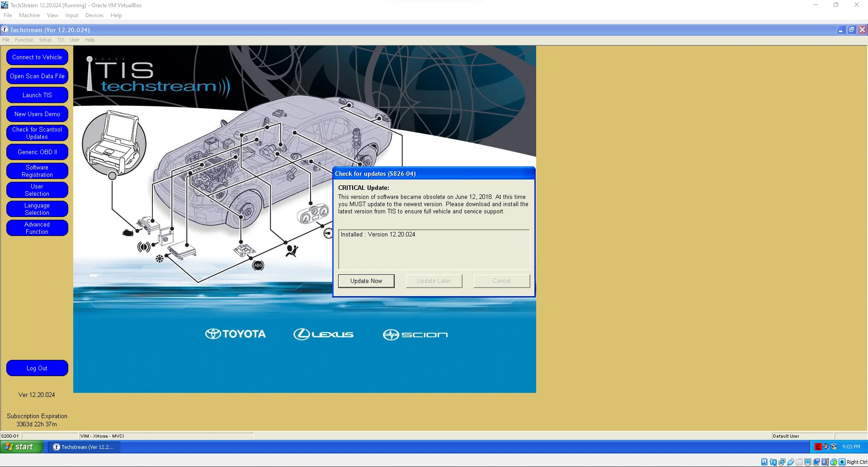Image resolution: width=868 pixels, height=467 pixels.
Task: Click the Toyota logo
Action: [236, 334]
